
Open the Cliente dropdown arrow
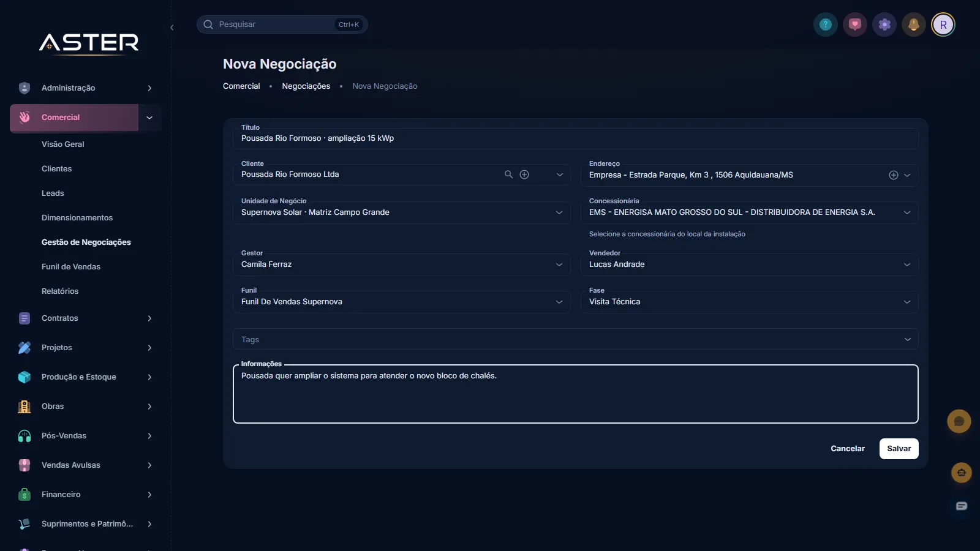[x=559, y=174]
